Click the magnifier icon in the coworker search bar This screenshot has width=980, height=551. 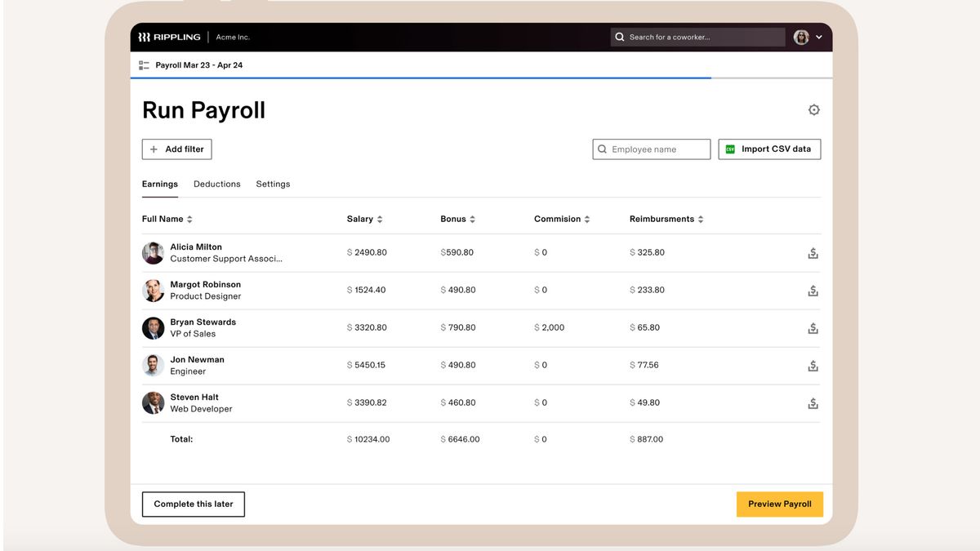tap(621, 36)
